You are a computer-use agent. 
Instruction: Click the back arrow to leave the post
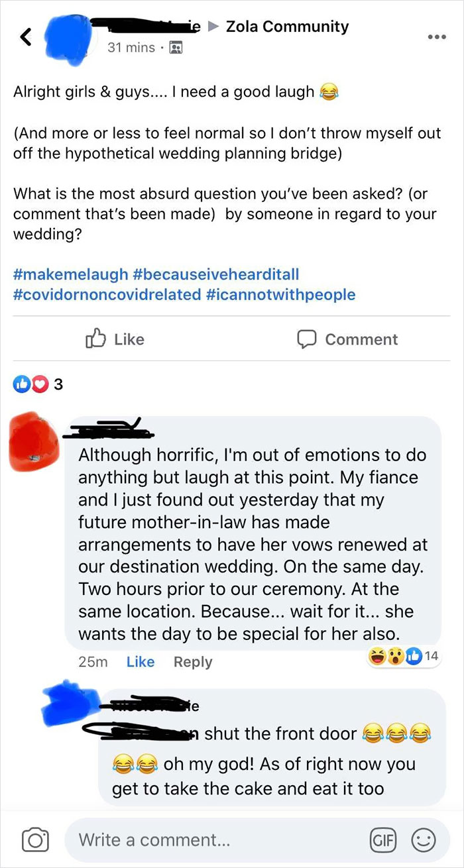tap(25, 36)
